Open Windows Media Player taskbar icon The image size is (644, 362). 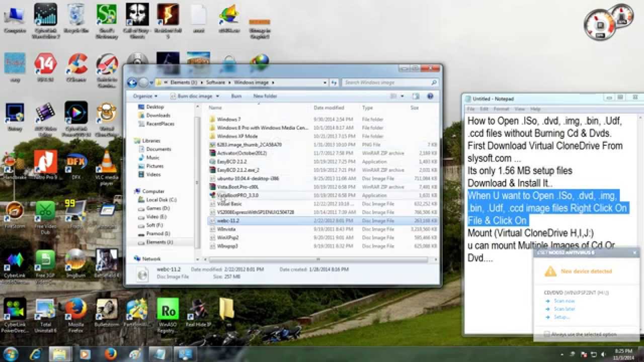(86, 354)
